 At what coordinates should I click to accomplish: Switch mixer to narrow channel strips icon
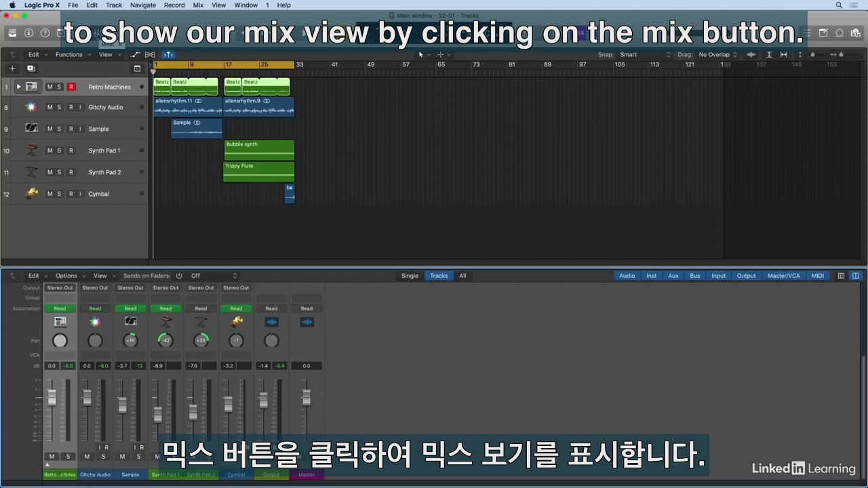pyautogui.click(x=841, y=276)
